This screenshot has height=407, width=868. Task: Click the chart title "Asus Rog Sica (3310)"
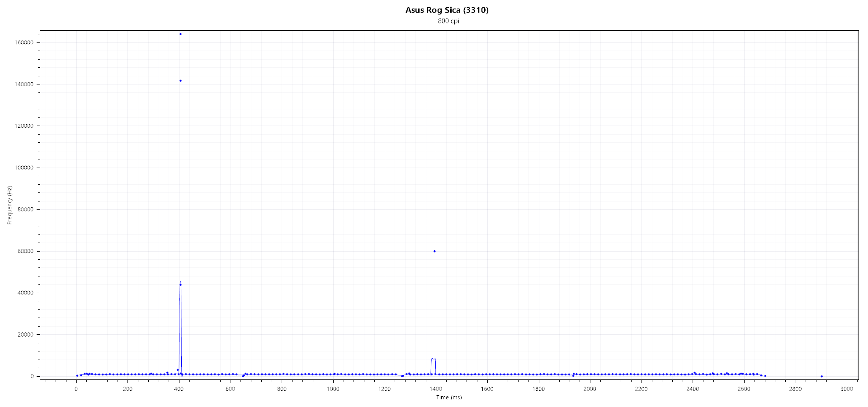point(447,10)
